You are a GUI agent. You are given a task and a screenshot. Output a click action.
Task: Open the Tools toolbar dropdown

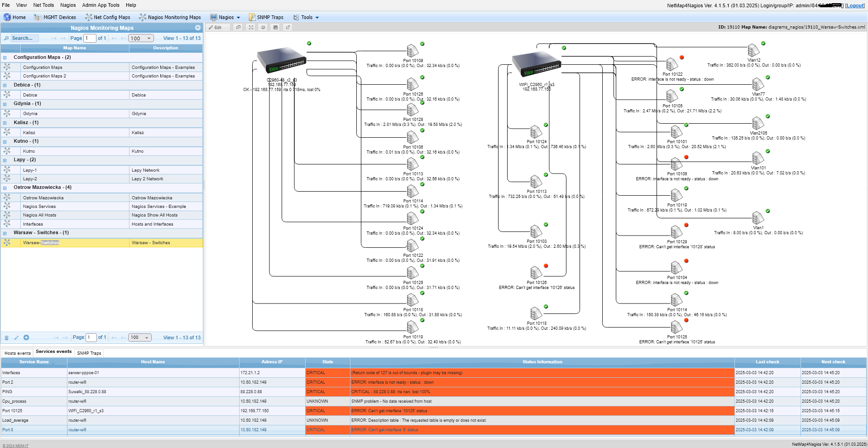click(307, 17)
